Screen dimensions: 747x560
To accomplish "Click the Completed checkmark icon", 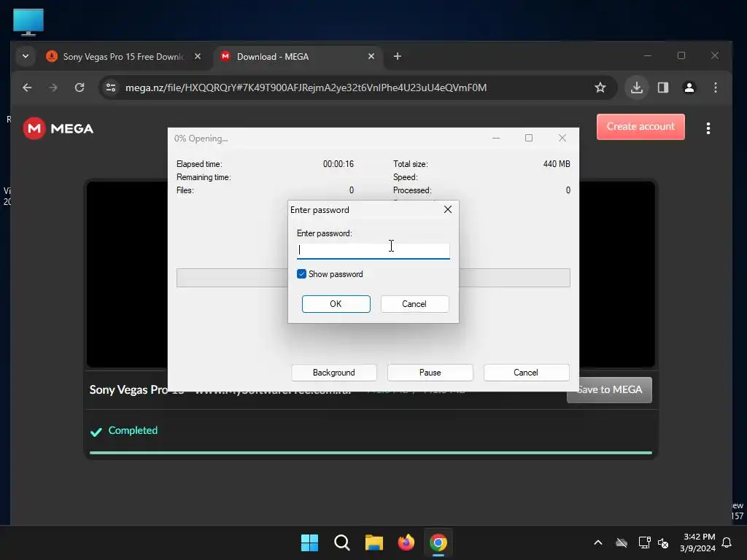I will point(96,432).
